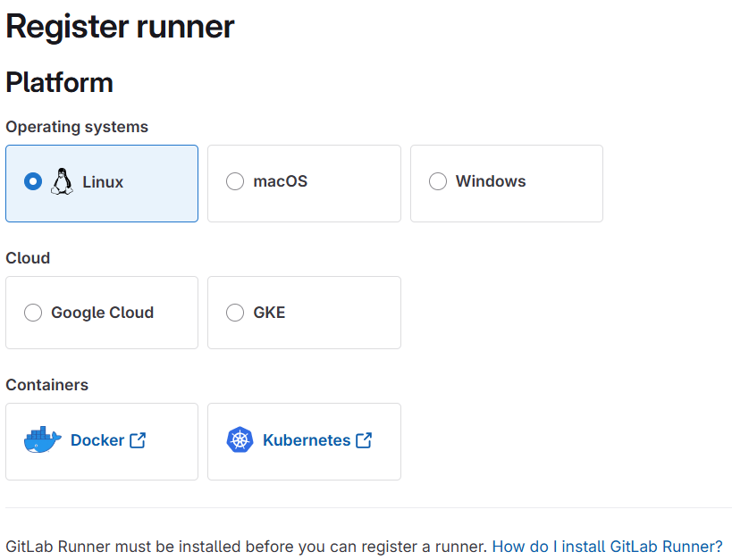This screenshot has width=732, height=560.
Task: Click the Linux penguin icon
Action: (62, 181)
